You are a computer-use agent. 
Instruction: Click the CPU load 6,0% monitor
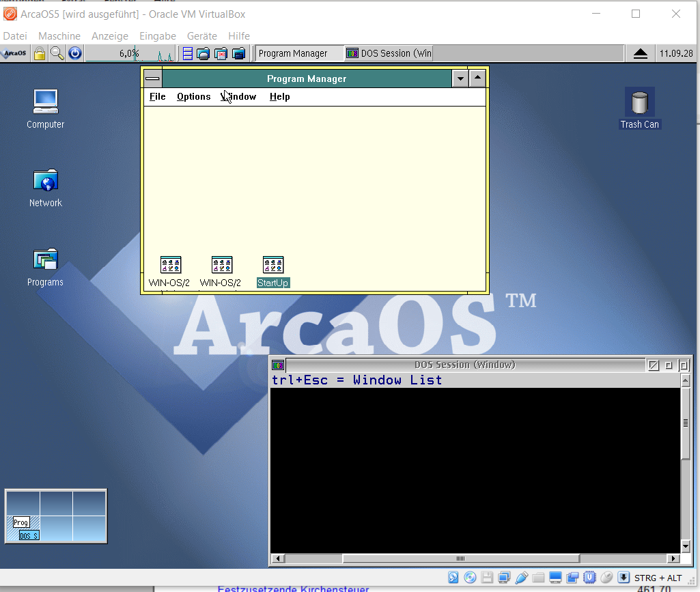pos(130,53)
